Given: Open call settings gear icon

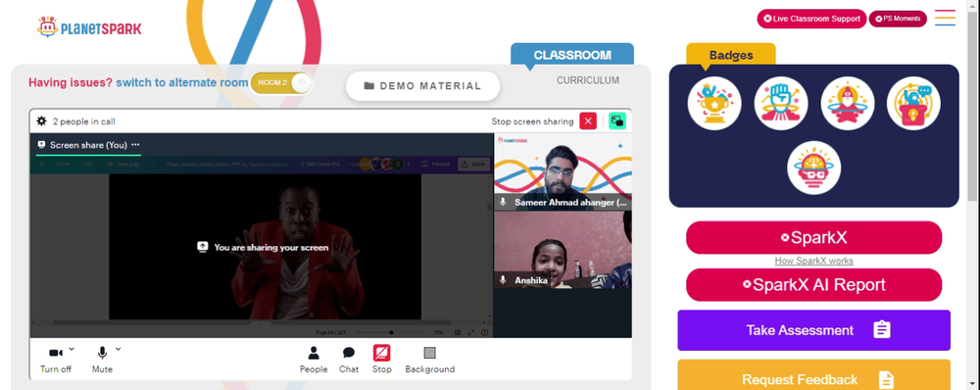Looking at the screenshot, I should coord(42,122).
